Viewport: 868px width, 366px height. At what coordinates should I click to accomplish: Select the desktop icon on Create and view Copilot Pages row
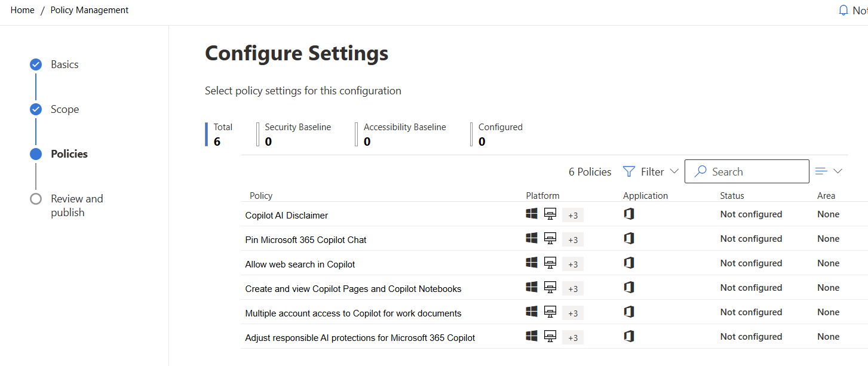point(550,287)
